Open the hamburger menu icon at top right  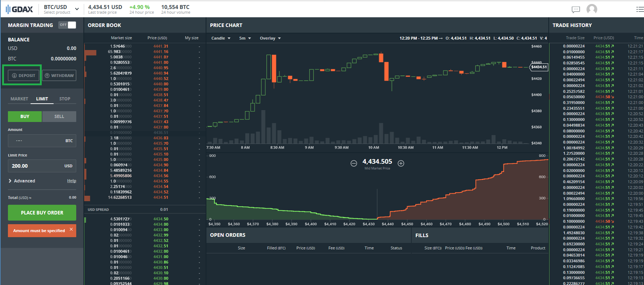coord(640,10)
